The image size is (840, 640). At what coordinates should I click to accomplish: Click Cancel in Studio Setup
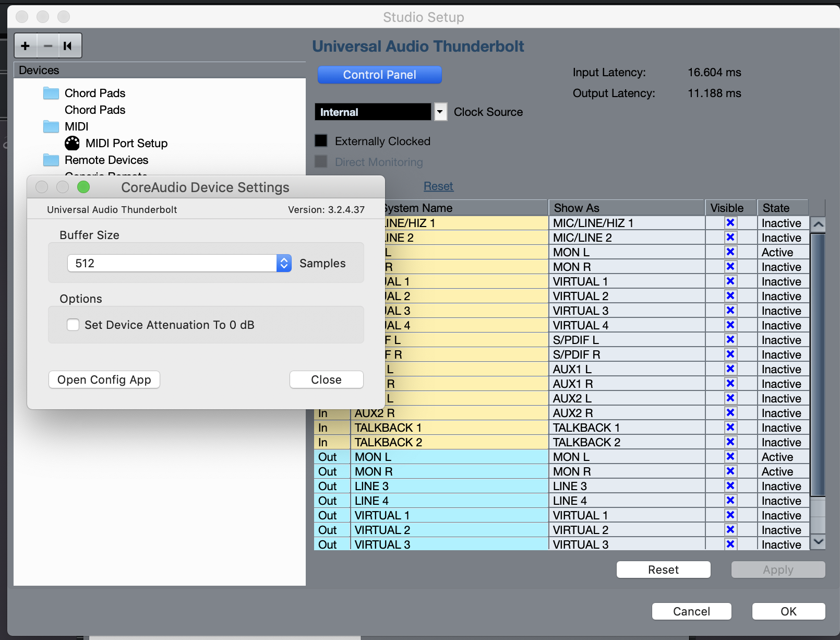[x=692, y=611]
